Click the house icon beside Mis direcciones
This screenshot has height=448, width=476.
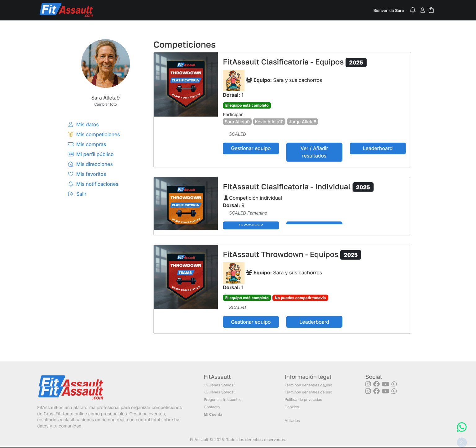(x=71, y=164)
